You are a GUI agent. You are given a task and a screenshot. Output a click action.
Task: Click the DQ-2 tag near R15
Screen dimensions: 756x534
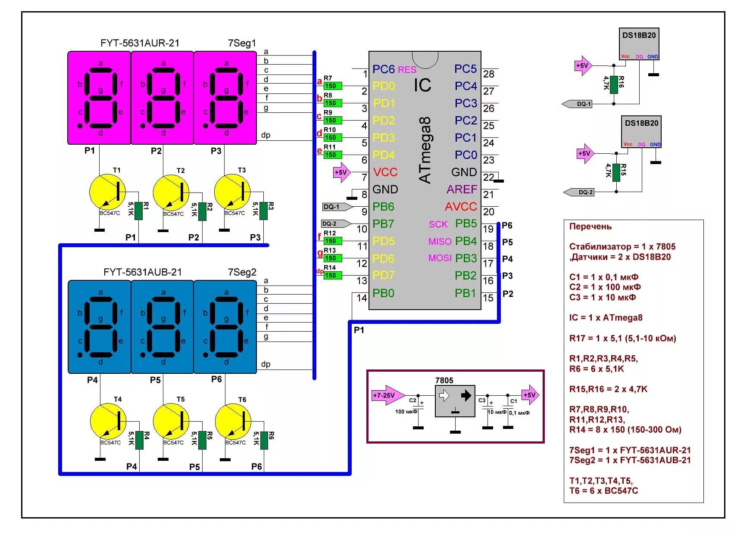pyautogui.click(x=579, y=192)
